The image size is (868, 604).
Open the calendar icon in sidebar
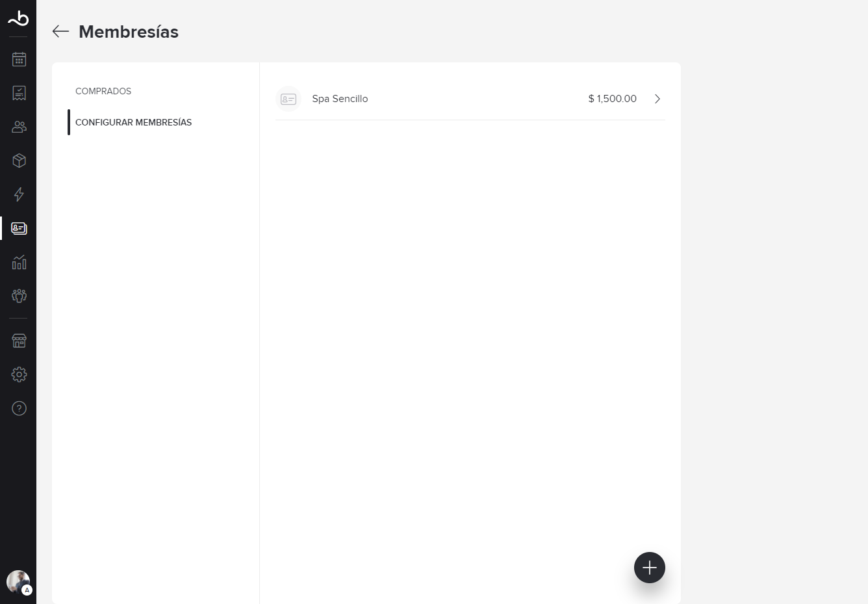(x=19, y=60)
